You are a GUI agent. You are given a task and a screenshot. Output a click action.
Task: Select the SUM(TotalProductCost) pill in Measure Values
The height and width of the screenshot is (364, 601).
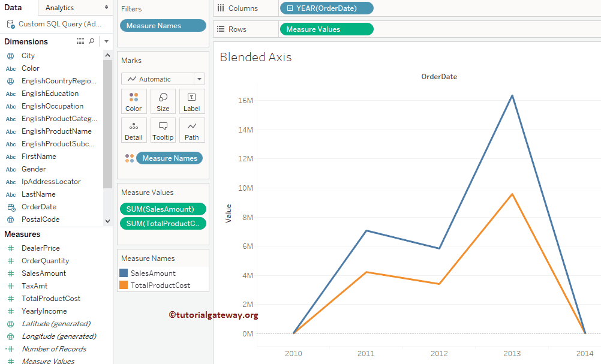tap(163, 223)
